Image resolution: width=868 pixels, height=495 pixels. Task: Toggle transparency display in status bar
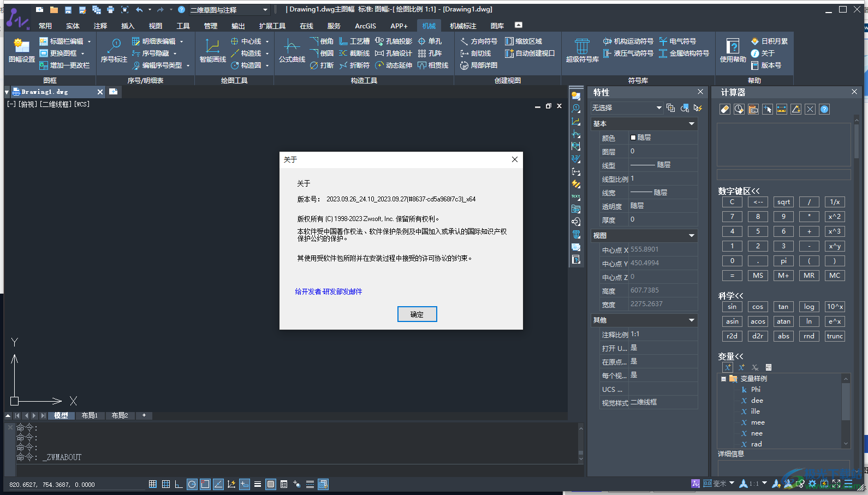(x=271, y=484)
